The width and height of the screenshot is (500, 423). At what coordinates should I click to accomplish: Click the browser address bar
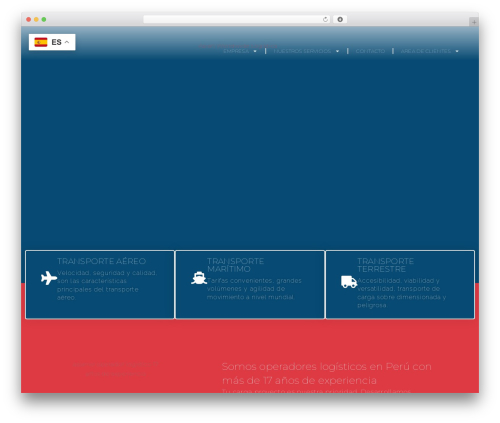tap(237, 19)
